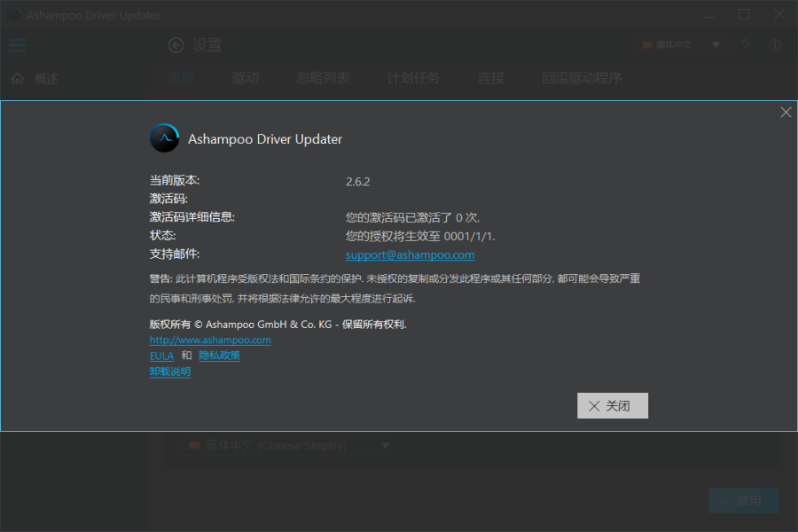This screenshot has width=798, height=532.
Task: Click the 关闭 button
Action: [x=612, y=406]
